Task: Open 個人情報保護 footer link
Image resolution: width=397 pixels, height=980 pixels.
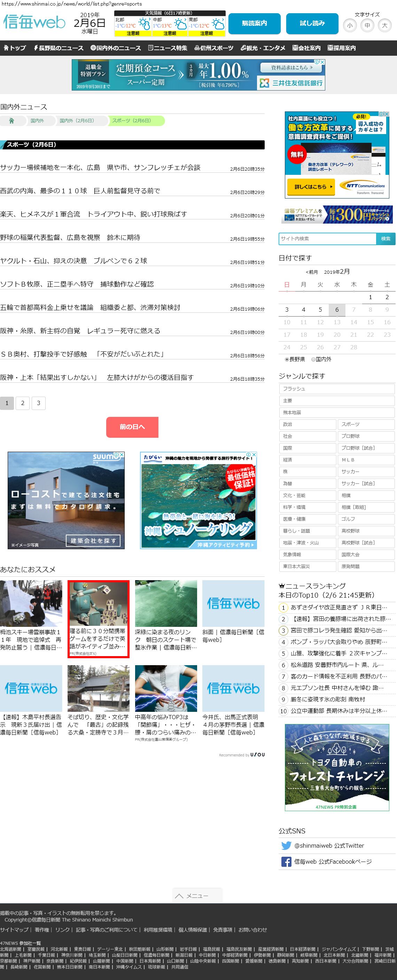Action: point(193,930)
